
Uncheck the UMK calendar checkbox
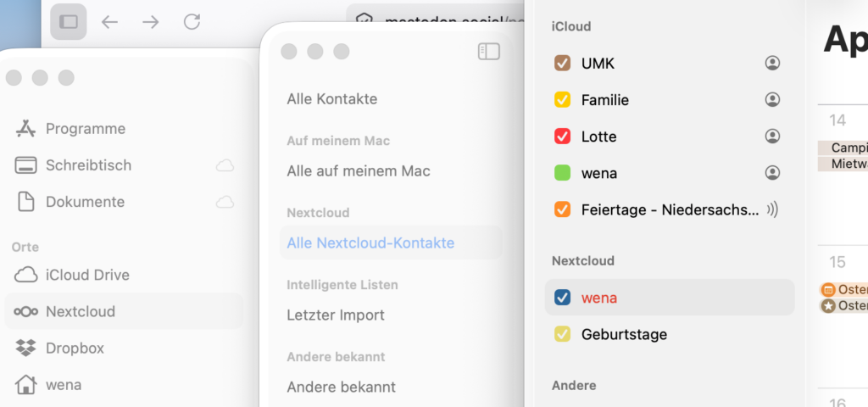[561, 64]
